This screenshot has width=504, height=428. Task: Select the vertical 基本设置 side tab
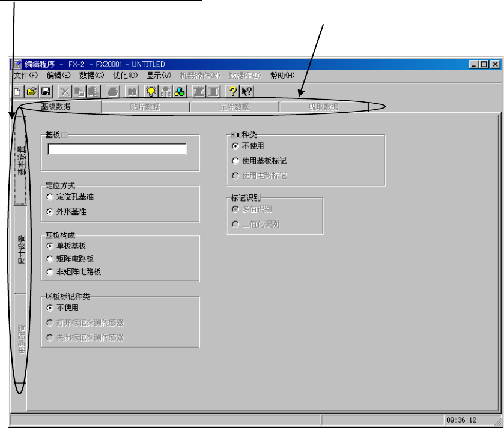[20, 160]
